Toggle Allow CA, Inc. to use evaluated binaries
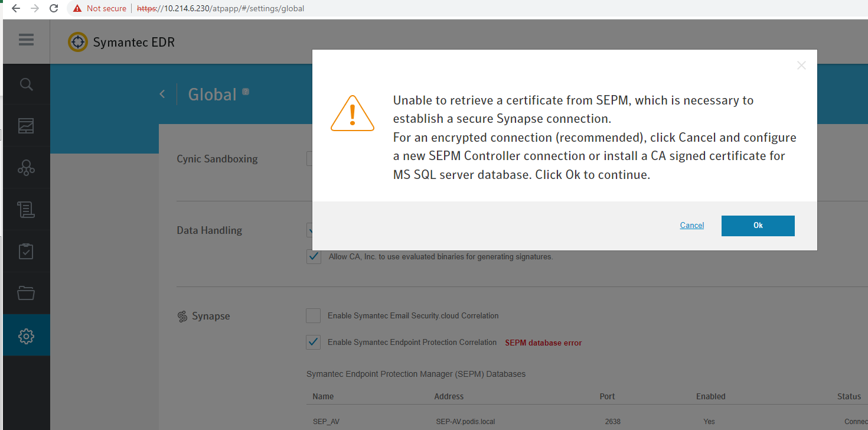This screenshot has height=430, width=868. (x=314, y=256)
